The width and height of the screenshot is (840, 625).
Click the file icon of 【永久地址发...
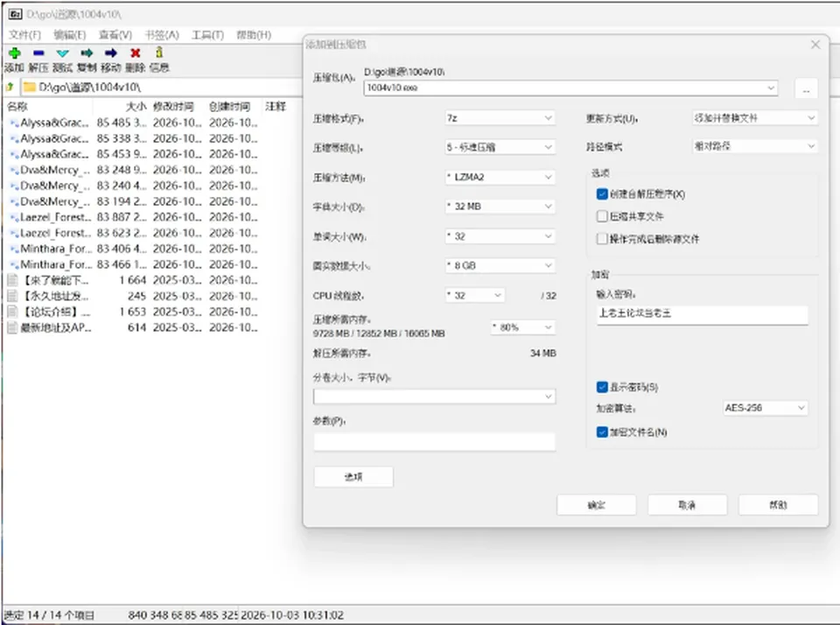[x=12, y=296]
